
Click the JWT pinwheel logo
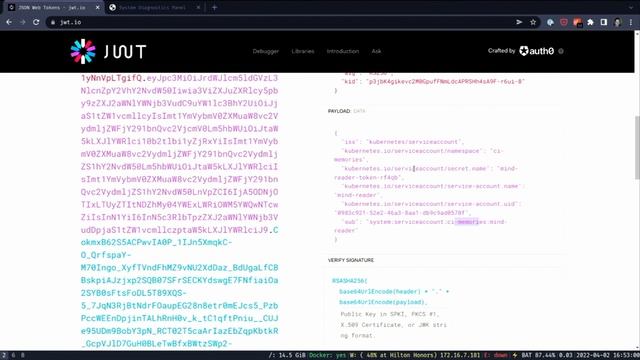point(83,51)
